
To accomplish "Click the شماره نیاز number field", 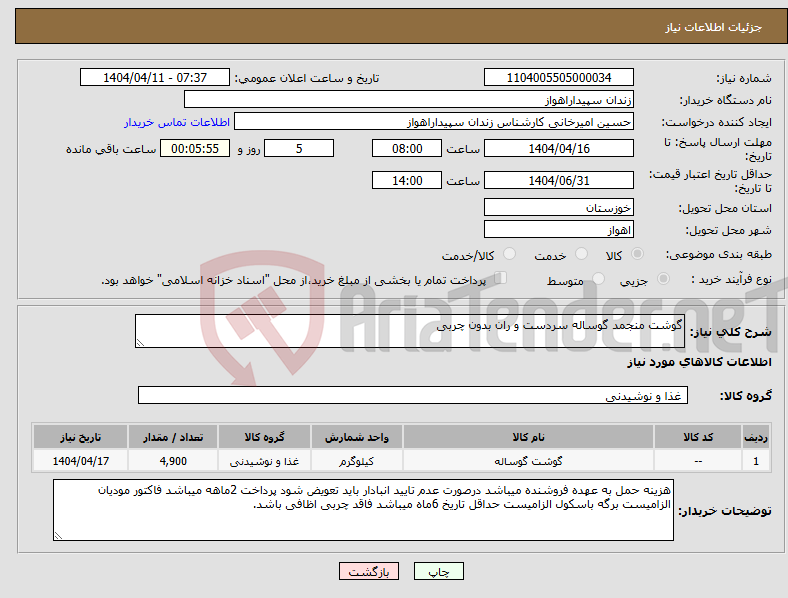I will pos(559,77).
